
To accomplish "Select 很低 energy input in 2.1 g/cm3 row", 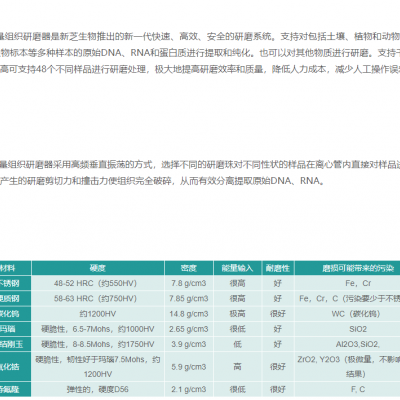I will pyautogui.click(x=237, y=389).
